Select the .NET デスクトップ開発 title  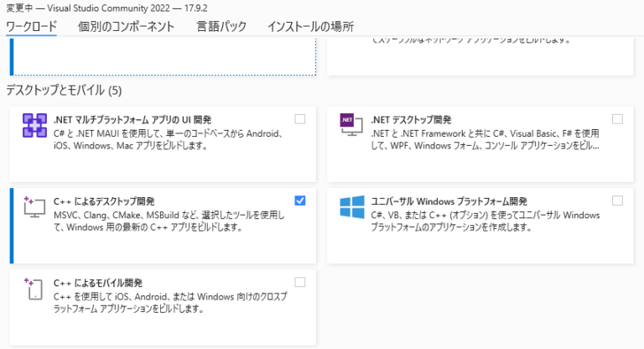click(x=411, y=120)
